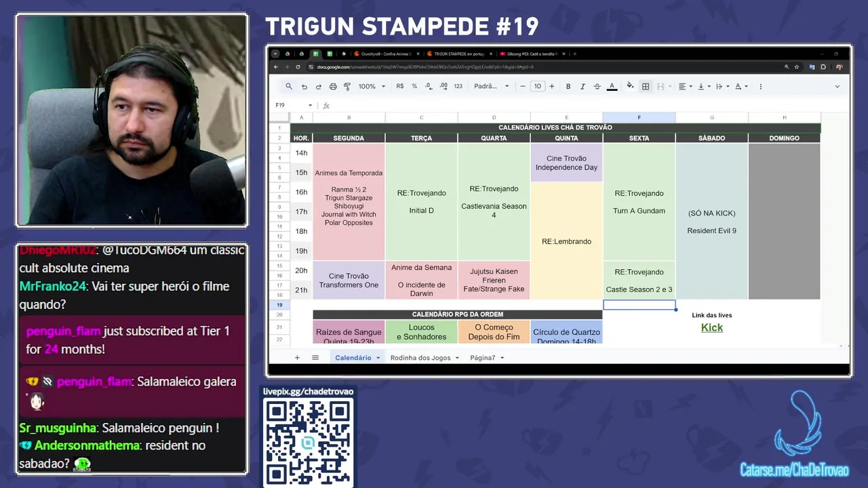Switch to the Calendário sheet tab
This screenshot has height=488, width=868.
tap(353, 357)
